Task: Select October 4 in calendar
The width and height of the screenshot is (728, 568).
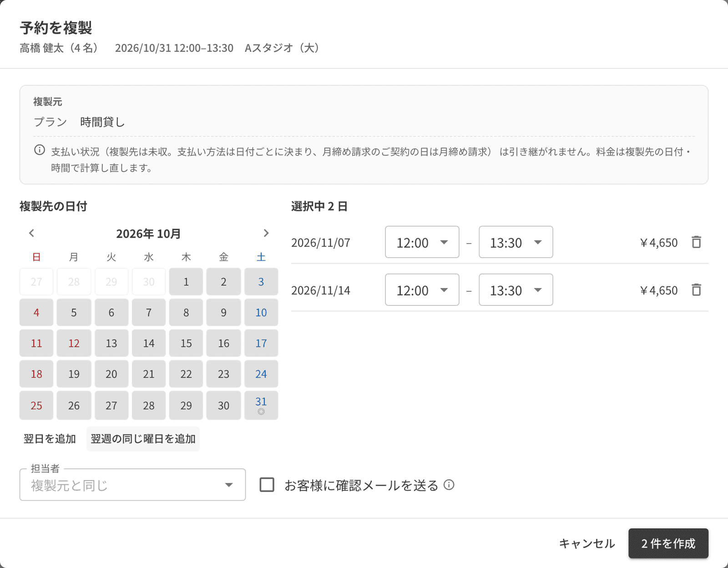Action: [x=36, y=313]
